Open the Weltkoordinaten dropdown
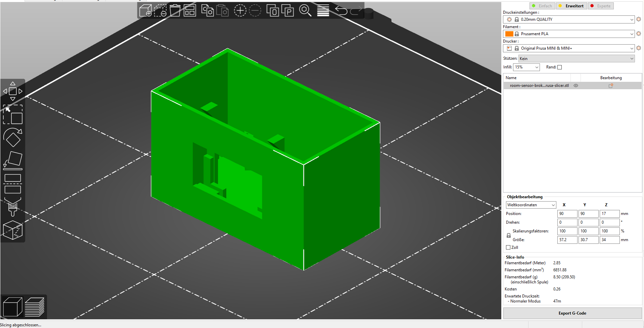The height and width of the screenshot is (328, 644). pyautogui.click(x=531, y=205)
